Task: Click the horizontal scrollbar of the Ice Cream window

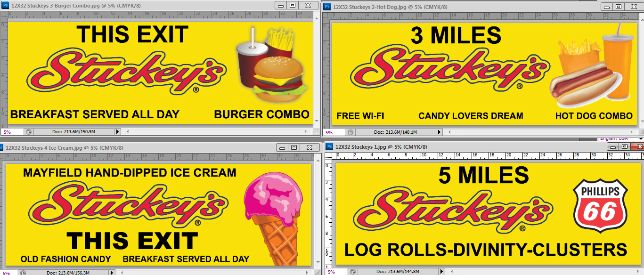Action: 212,272
